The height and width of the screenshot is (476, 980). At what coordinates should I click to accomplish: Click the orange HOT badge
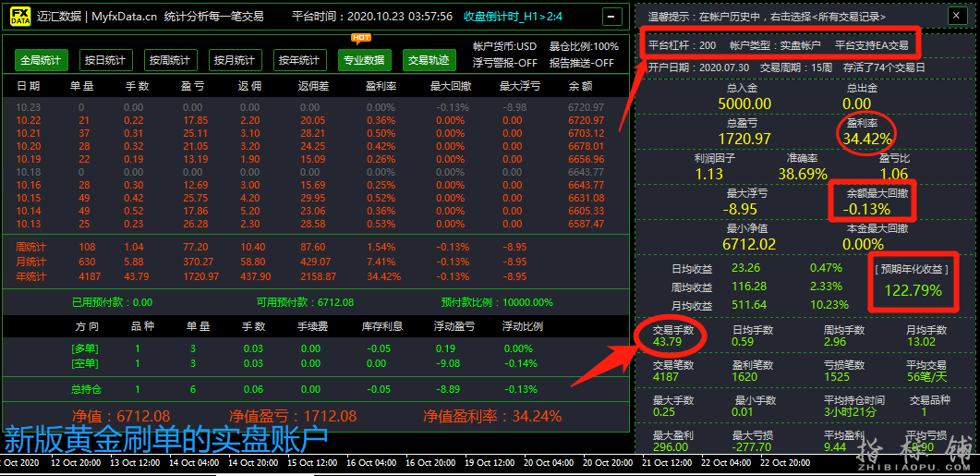point(361,38)
